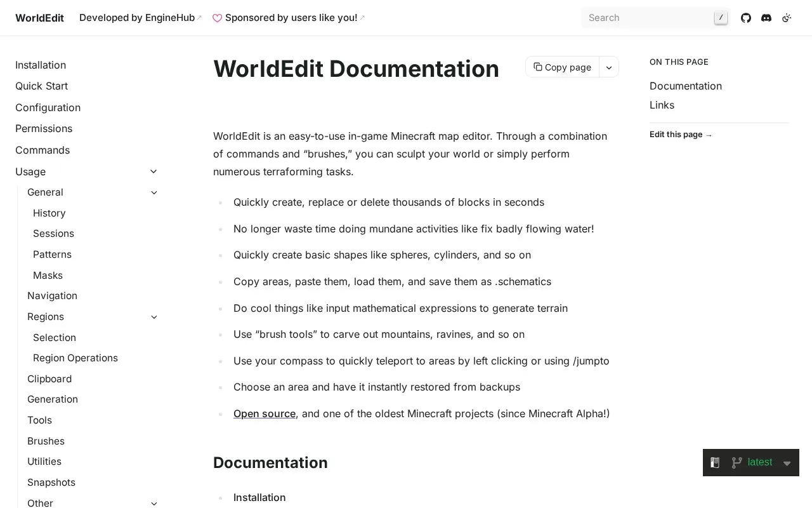The width and height of the screenshot is (812, 508).
Task: Collapse the Regions section chevron
Action: click(154, 317)
